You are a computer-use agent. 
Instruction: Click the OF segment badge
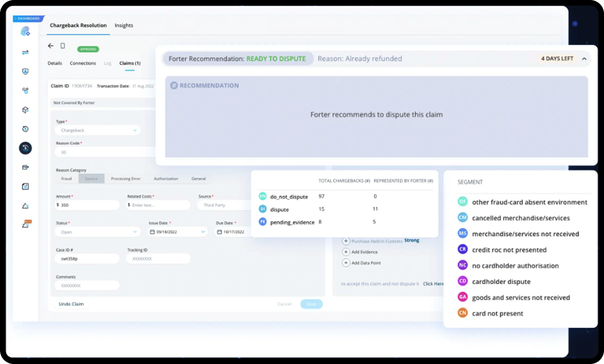[x=463, y=202]
